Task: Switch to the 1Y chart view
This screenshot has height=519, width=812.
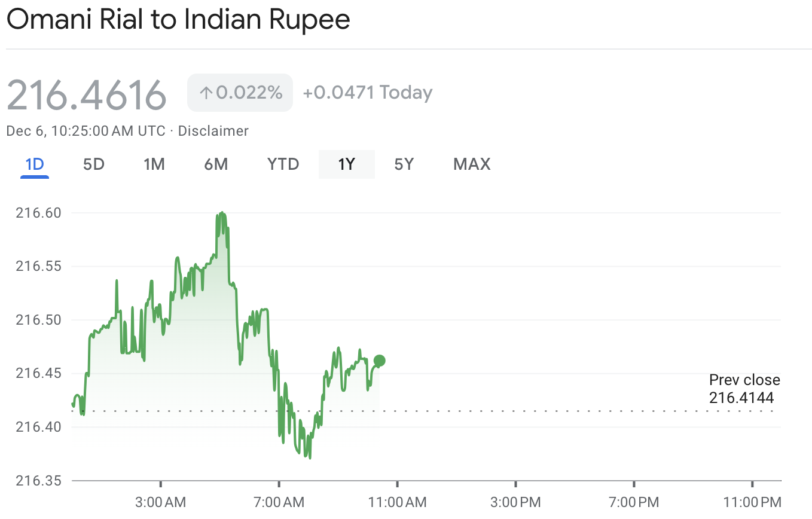Action: point(347,164)
